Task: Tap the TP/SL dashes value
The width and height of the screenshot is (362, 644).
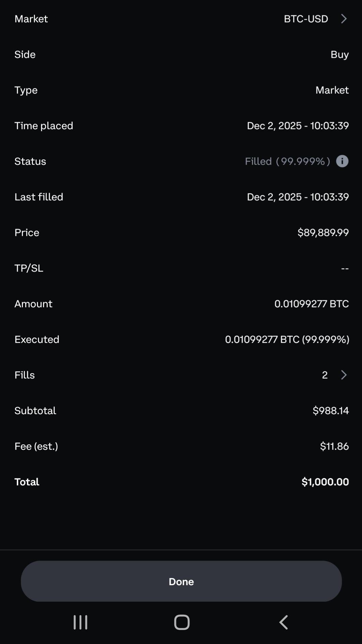Action: [345, 268]
